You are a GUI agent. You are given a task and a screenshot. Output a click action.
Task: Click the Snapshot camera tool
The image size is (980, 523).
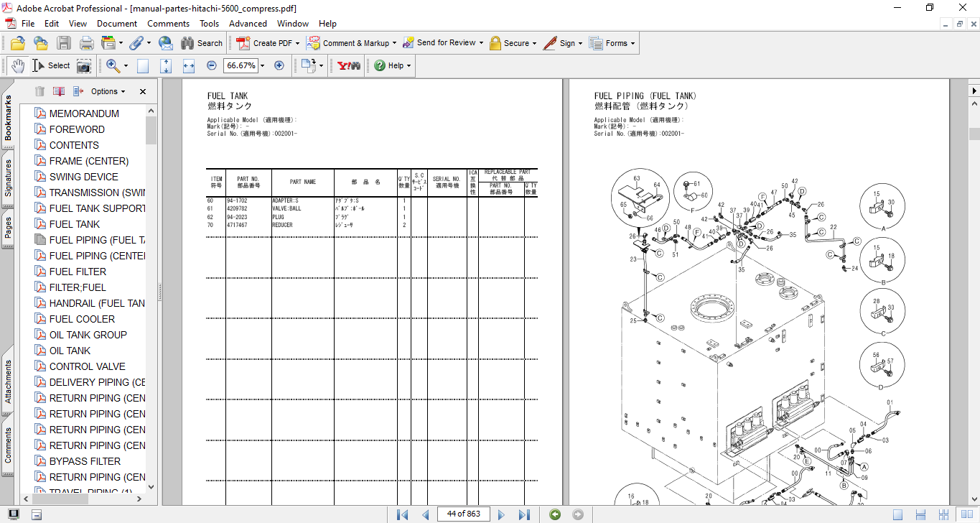point(84,65)
